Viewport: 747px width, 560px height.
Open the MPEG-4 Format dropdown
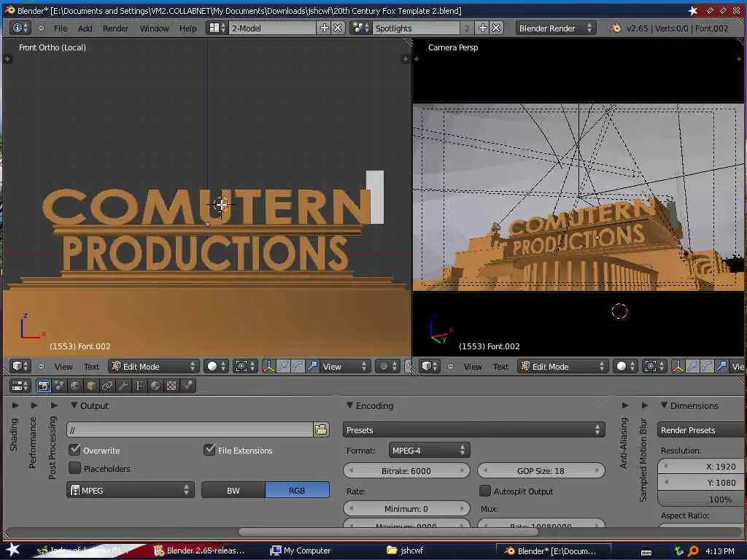tap(429, 450)
